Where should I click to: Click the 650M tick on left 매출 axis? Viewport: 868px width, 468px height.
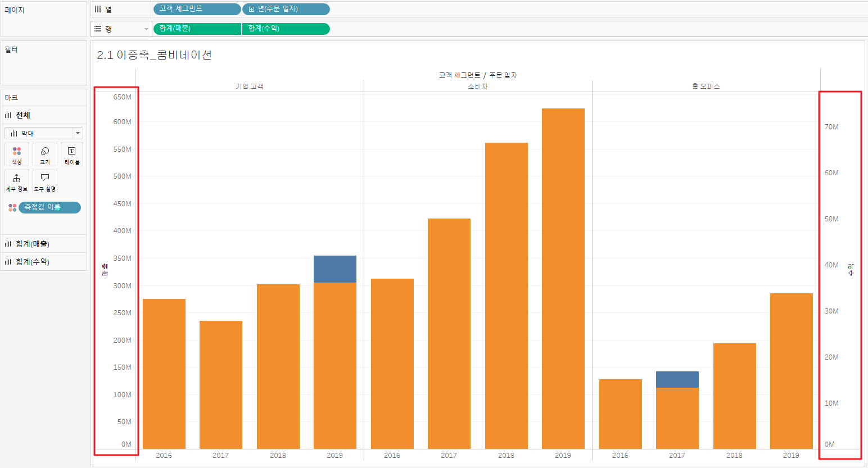click(x=123, y=97)
